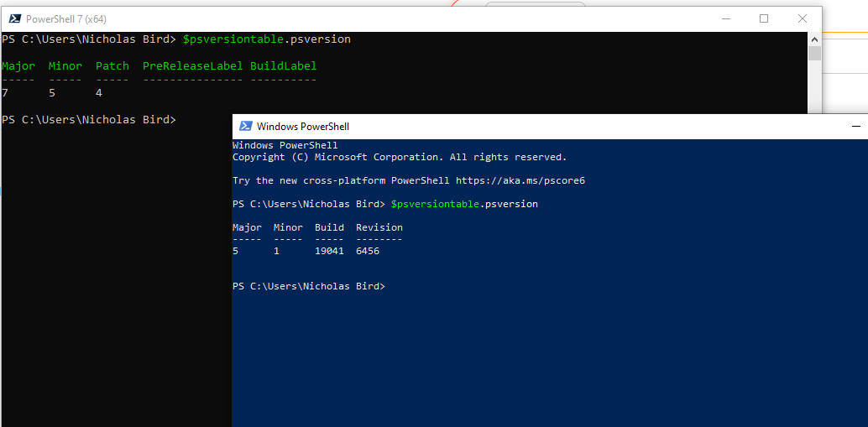Click the Windows PowerShell title bar icon
This screenshot has width=868, height=427.
245,126
